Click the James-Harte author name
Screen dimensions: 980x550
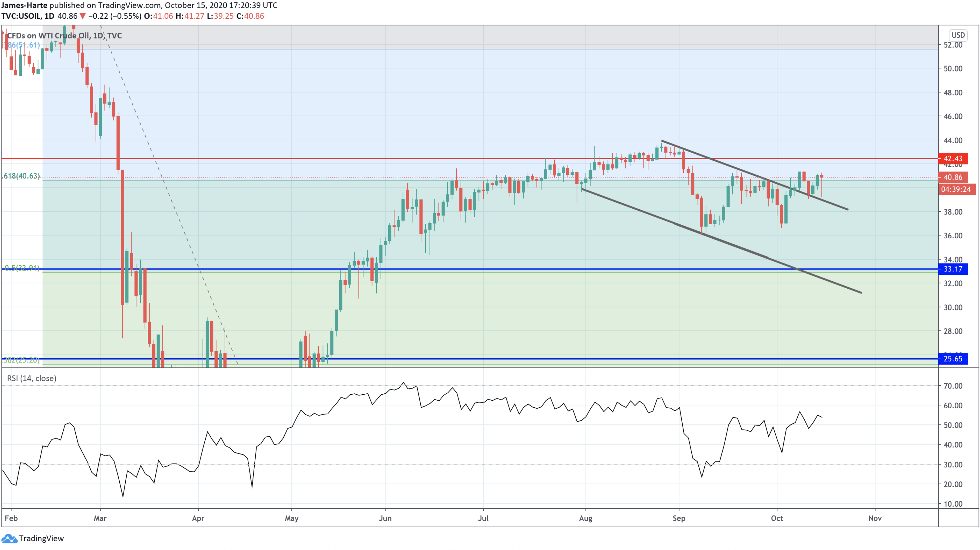[24, 5]
